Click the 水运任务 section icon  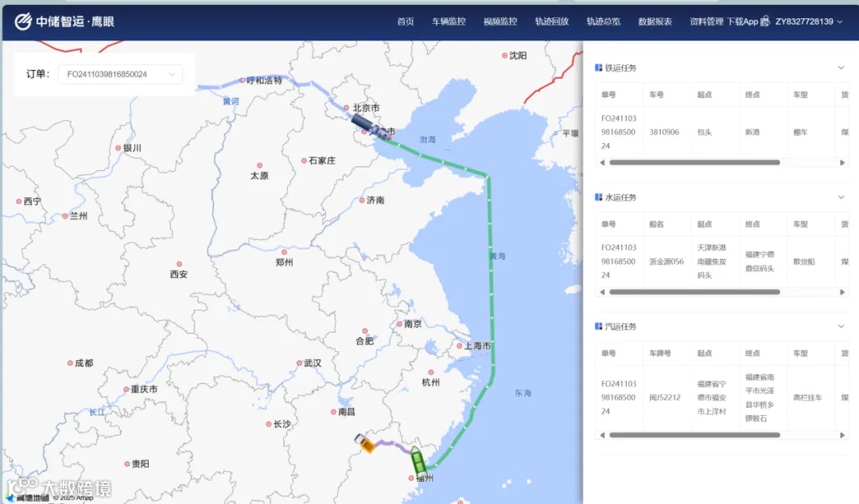coord(598,197)
